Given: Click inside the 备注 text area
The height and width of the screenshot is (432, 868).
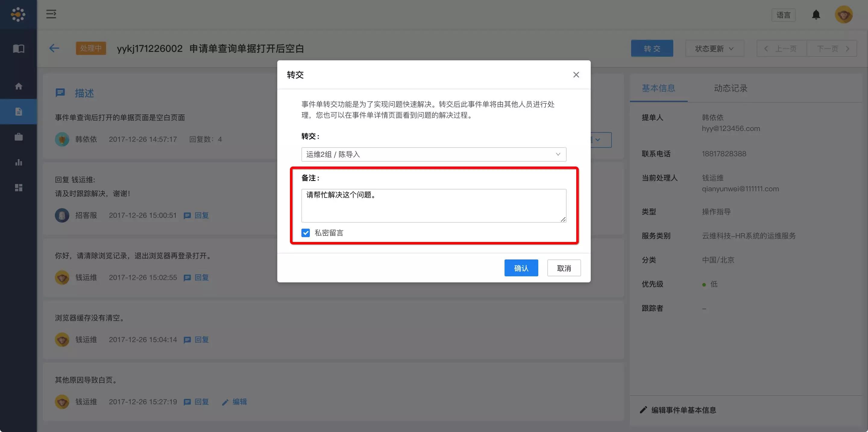Looking at the screenshot, I should click(433, 206).
